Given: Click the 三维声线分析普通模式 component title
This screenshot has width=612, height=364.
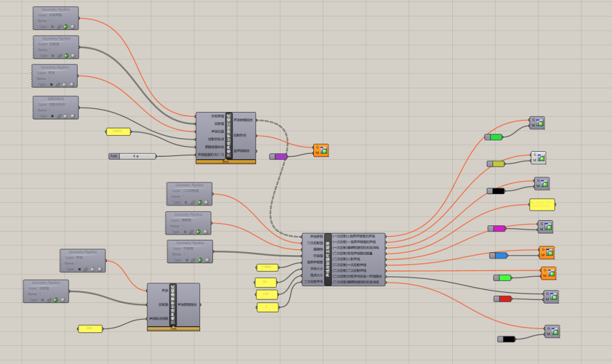Looking at the screenshot, I should pos(173,305).
